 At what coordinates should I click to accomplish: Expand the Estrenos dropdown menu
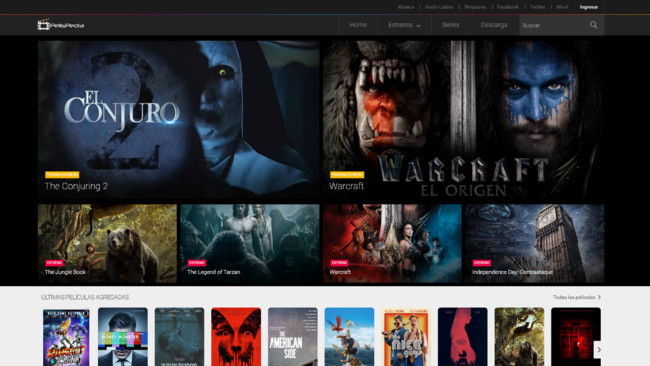pos(404,25)
